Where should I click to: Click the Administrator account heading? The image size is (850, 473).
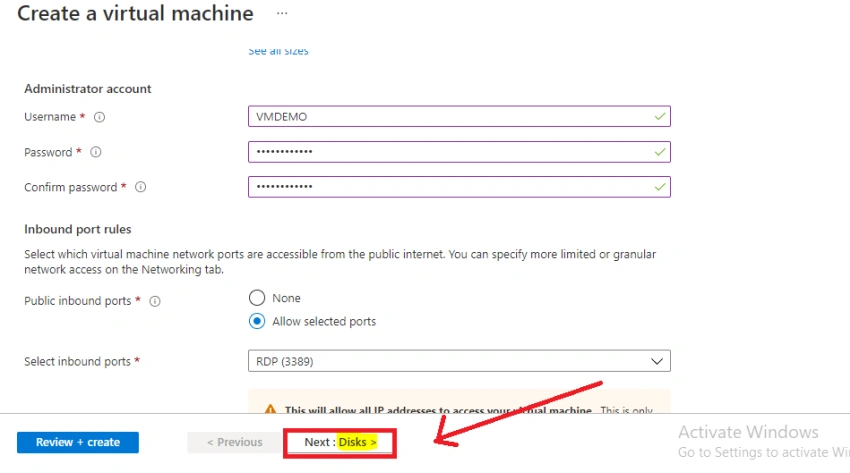(x=88, y=89)
